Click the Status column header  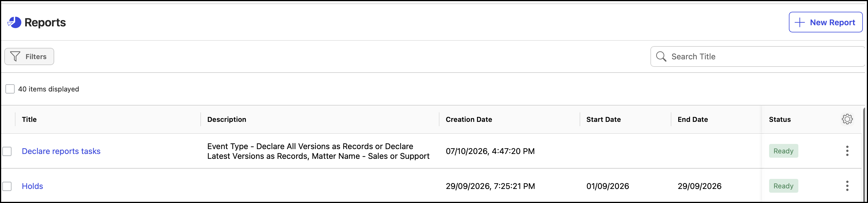coord(780,119)
